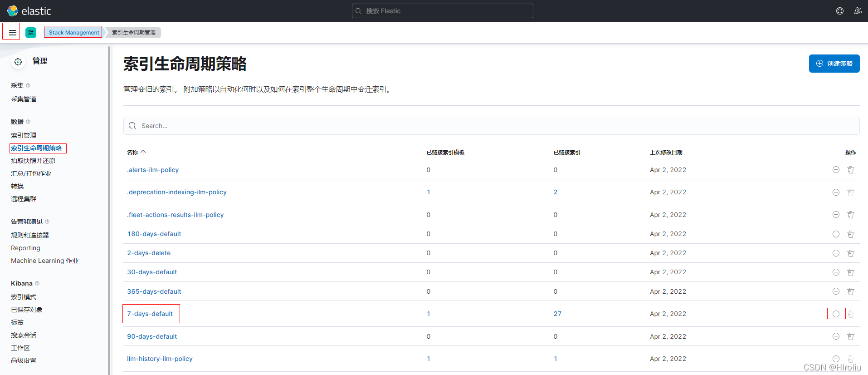Go to 远程集群 in sidebar

(x=24, y=199)
